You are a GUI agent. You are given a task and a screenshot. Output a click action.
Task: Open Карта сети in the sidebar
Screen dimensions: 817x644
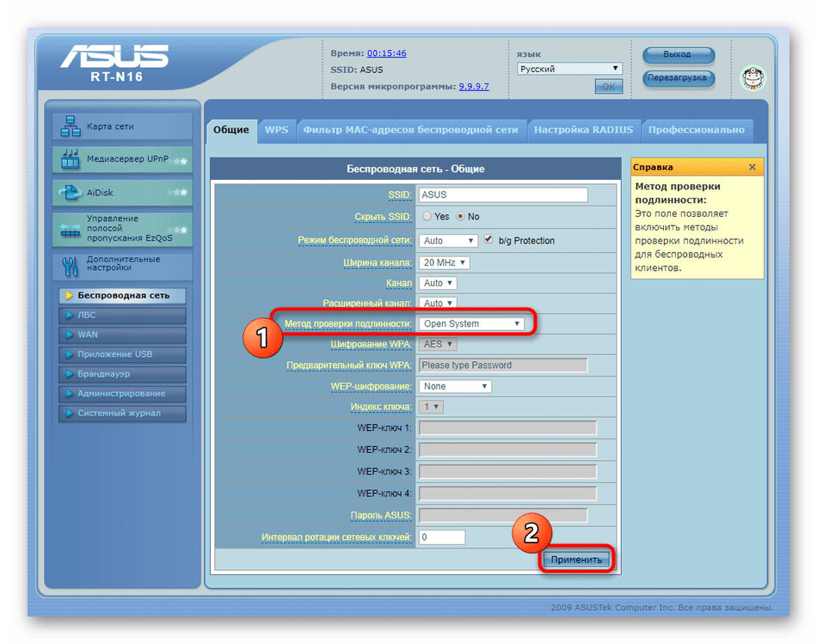coord(122,126)
